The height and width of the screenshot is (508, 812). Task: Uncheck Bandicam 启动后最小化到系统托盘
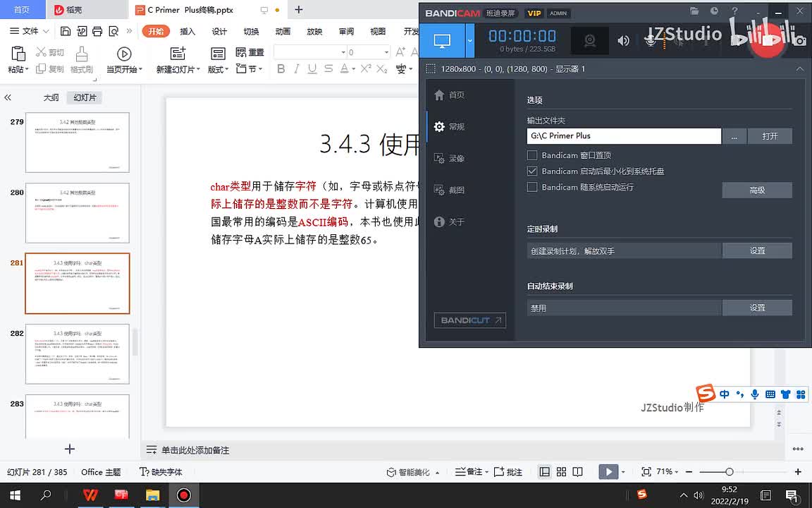point(532,171)
